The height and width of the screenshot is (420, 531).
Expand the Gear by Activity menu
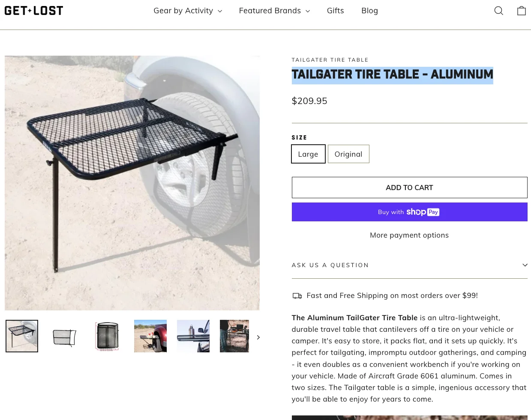tap(188, 11)
